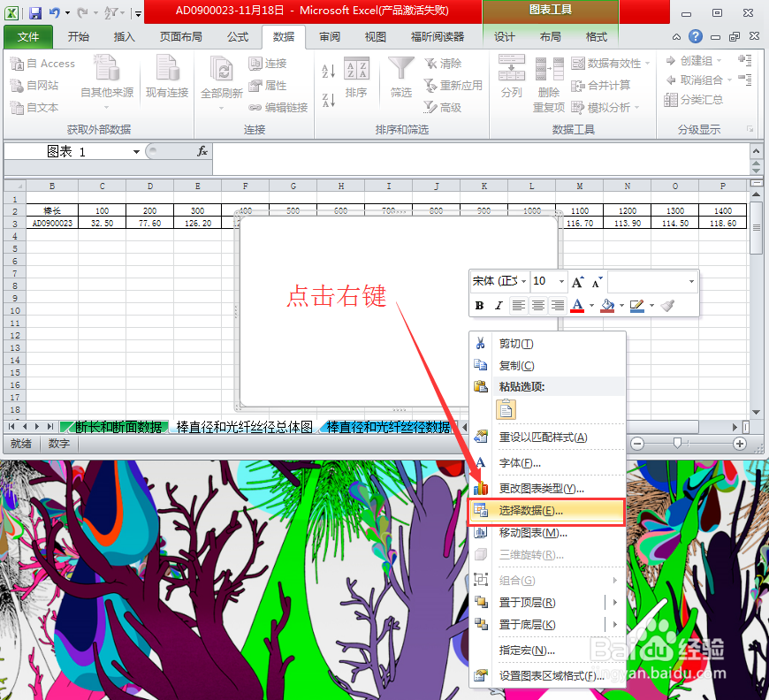Open existing connections (现有连接)
769x700 pixels.
click(x=167, y=77)
